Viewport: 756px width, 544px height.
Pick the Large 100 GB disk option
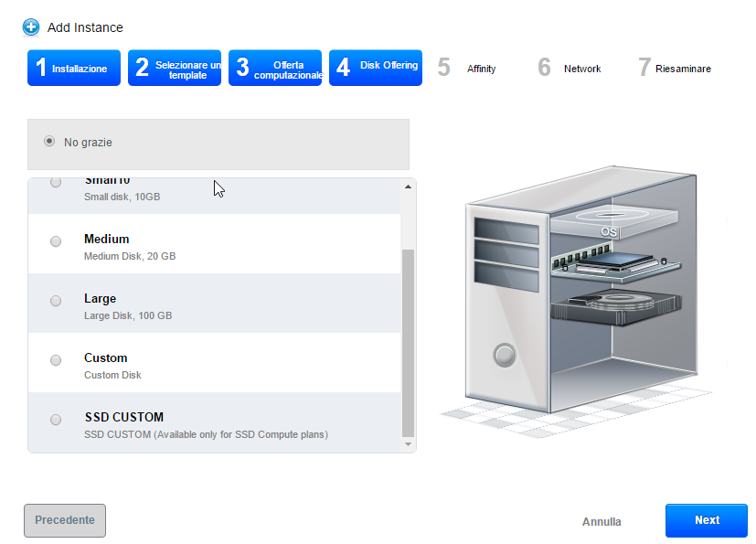[56, 301]
